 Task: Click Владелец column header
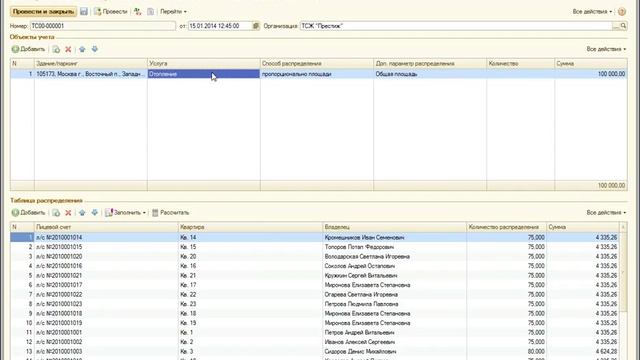point(394,227)
